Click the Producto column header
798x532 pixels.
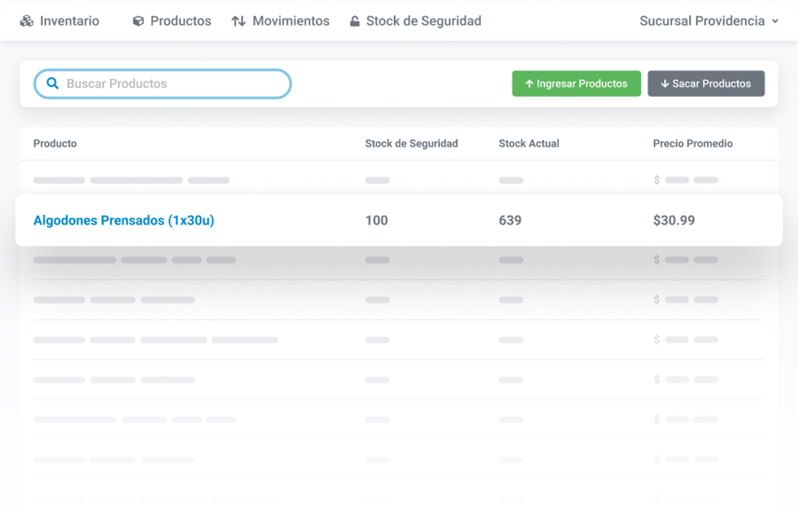tap(55, 144)
